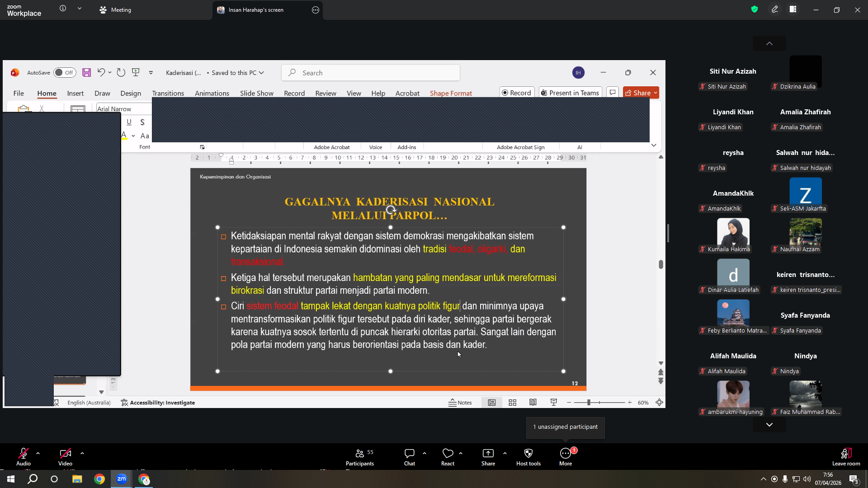Click the Redo icon in PowerPoint
Screen dimensions: 868x488
[121, 72]
